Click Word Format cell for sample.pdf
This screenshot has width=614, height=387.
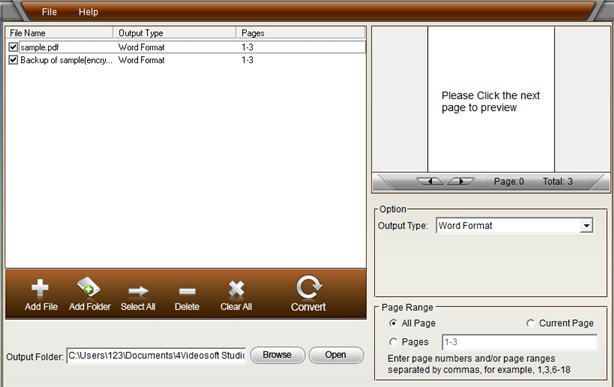[x=141, y=47]
